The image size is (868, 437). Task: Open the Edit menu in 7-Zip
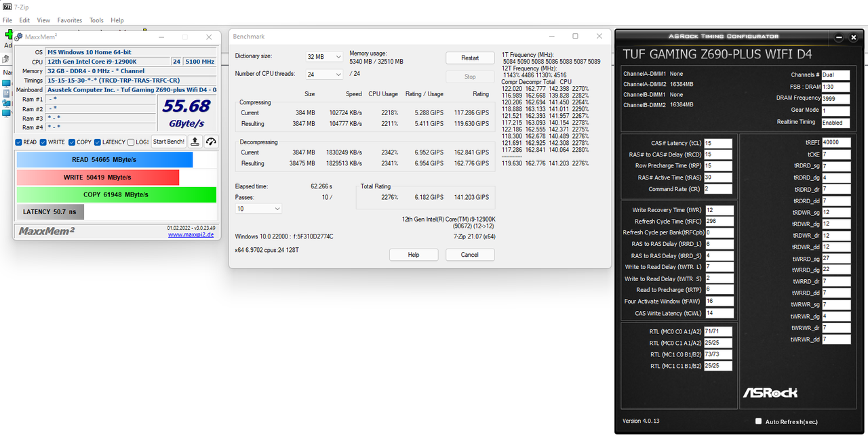[24, 20]
